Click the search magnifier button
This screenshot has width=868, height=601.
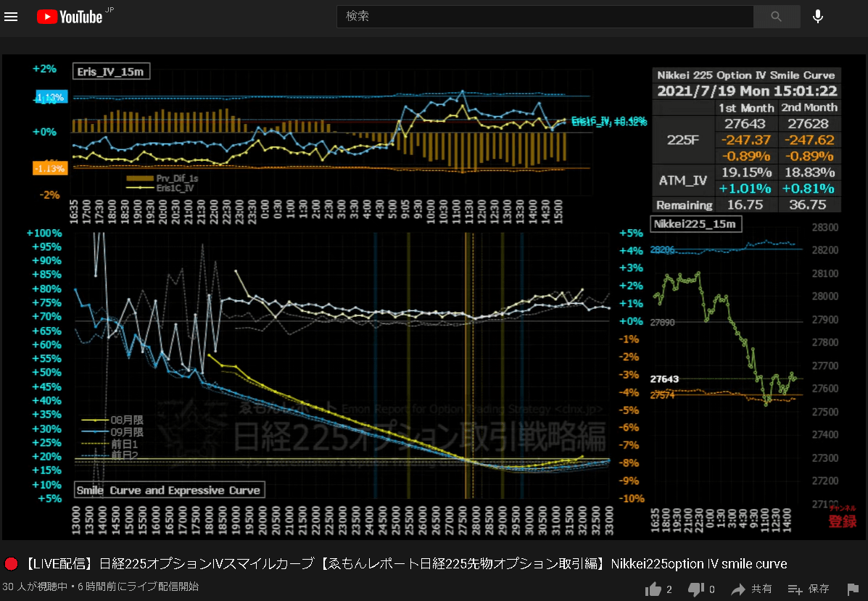click(x=777, y=17)
